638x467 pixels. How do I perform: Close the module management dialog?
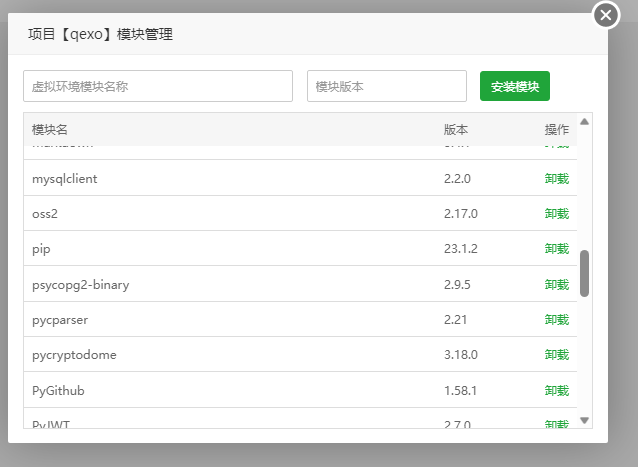click(606, 16)
